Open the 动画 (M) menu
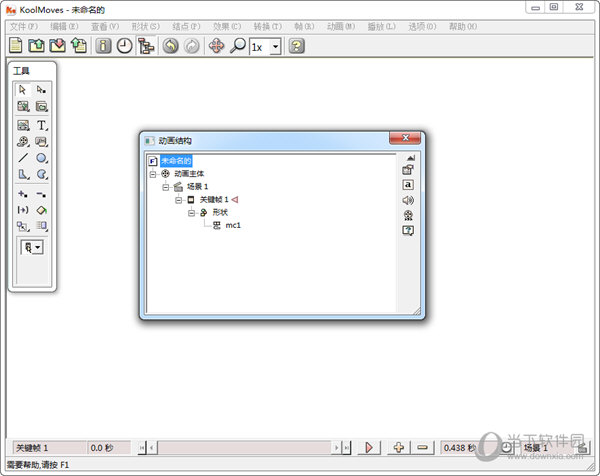Screen dimensions: 600x476 pos(341,26)
